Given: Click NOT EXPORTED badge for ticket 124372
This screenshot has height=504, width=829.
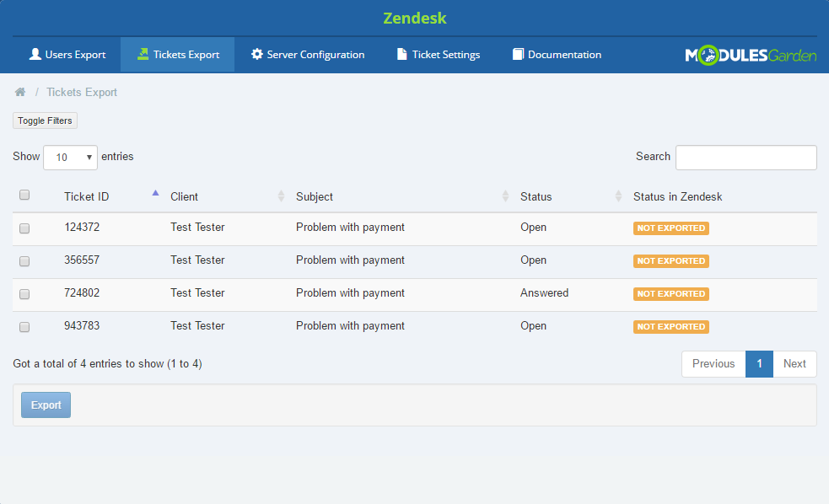Looking at the screenshot, I should [x=671, y=228].
